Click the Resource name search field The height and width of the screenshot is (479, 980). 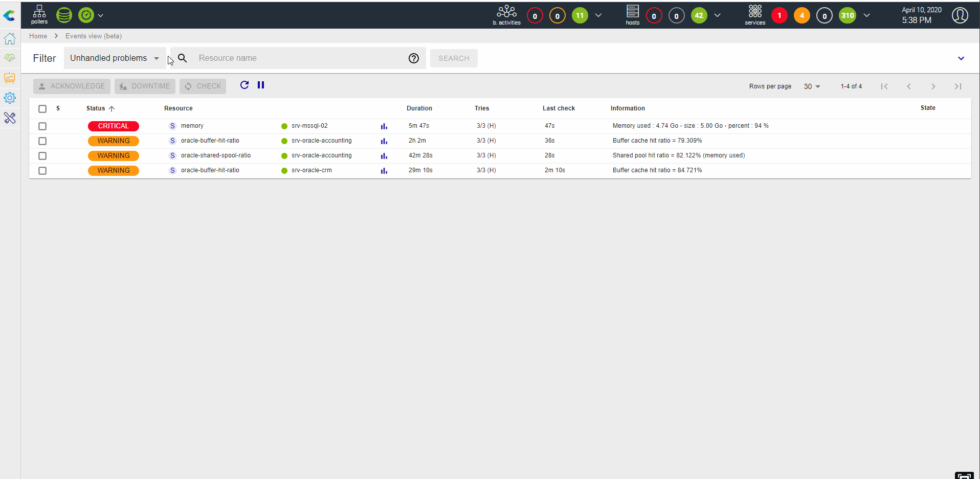[299, 58]
